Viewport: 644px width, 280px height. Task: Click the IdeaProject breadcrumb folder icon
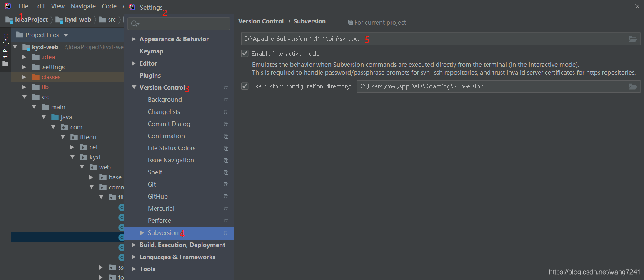pos(9,20)
